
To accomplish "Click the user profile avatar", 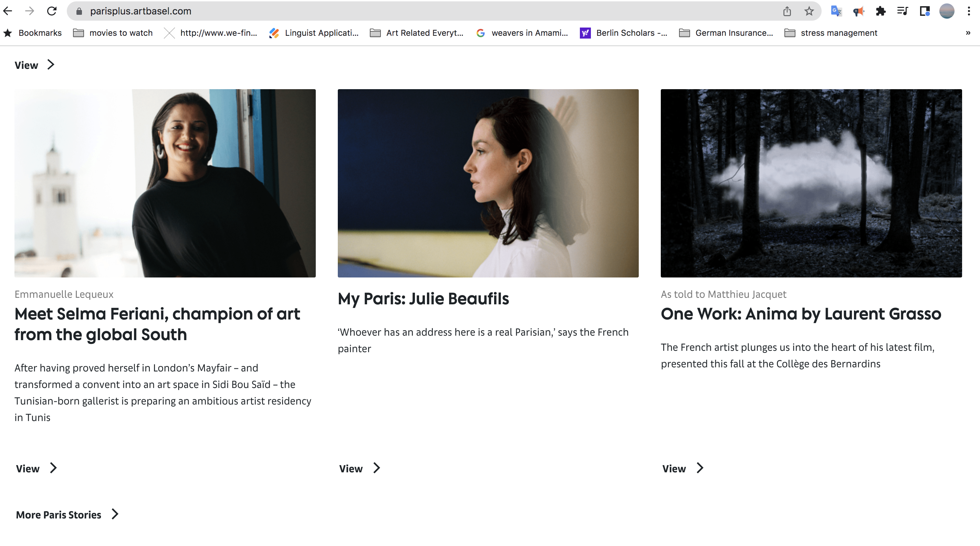I will click(947, 11).
